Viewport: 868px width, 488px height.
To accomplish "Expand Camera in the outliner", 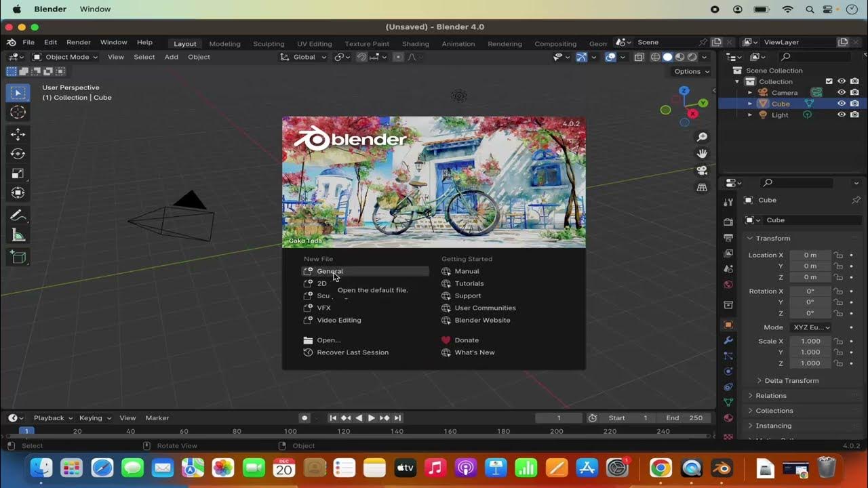I will pyautogui.click(x=750, y=93).
